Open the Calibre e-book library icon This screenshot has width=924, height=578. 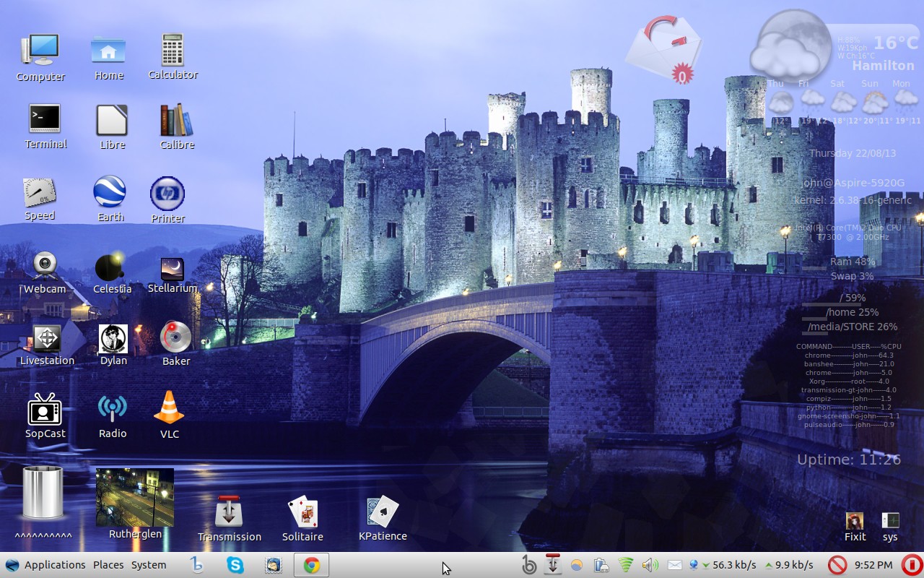tap(177, 120)
